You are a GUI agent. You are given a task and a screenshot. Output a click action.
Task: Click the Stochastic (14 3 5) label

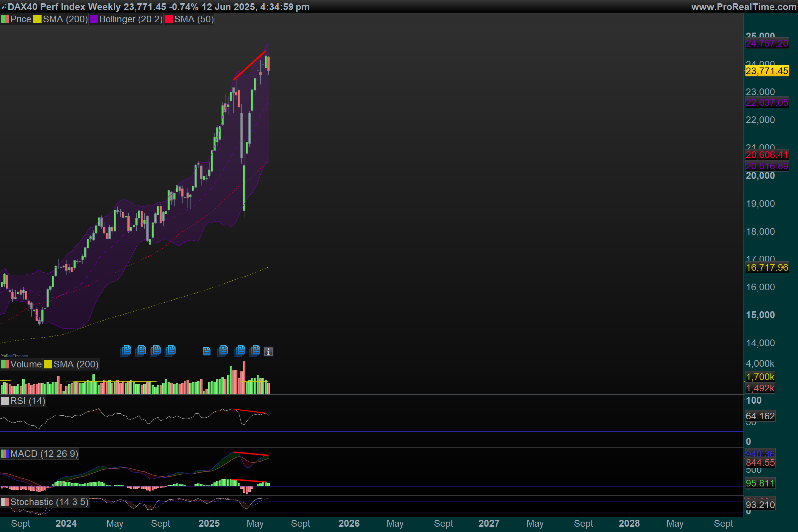click(x=49, y=502)
